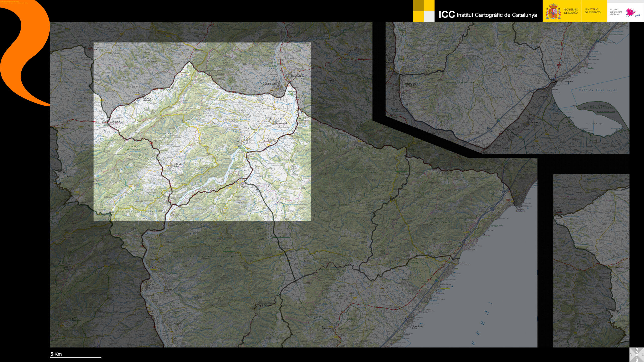Click the Gobierno de España coat of arms
The height and width of the screenshot is (362, 644).
(x=553, y=12)
